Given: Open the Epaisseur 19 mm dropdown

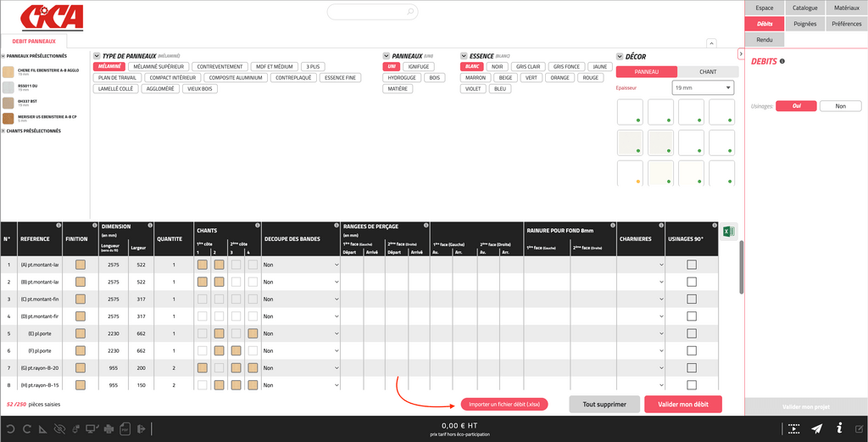Looking at the screenshot, I should click(702, 87).
